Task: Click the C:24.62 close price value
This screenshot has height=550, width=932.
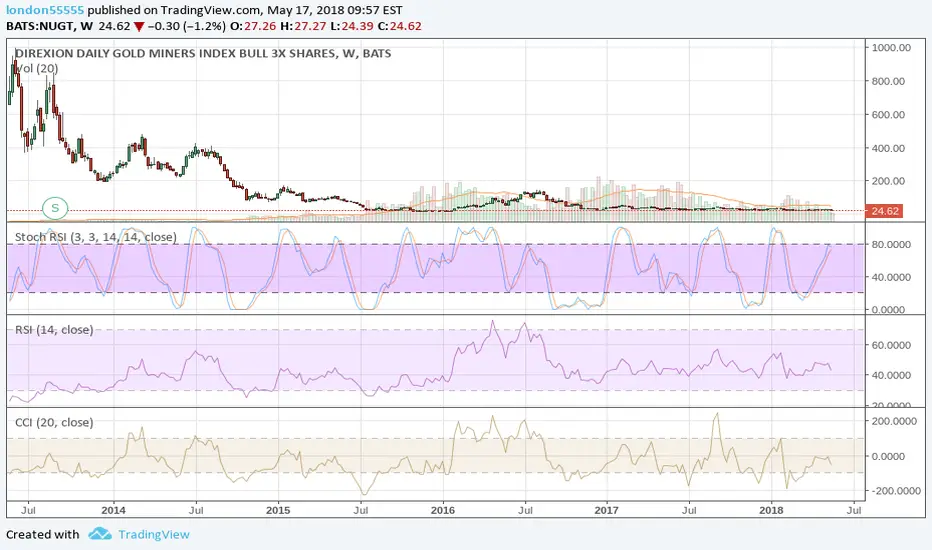Action: coord(399,26)
